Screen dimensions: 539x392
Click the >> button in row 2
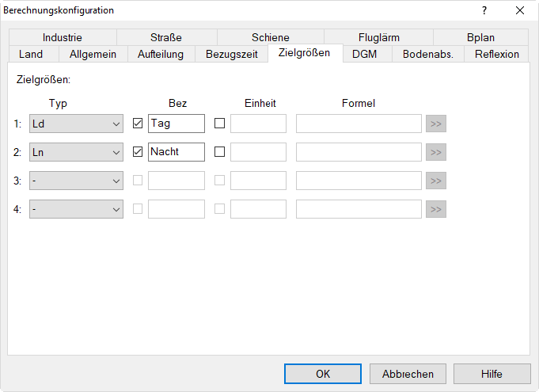pyautogui.click(x=436, y=152)
